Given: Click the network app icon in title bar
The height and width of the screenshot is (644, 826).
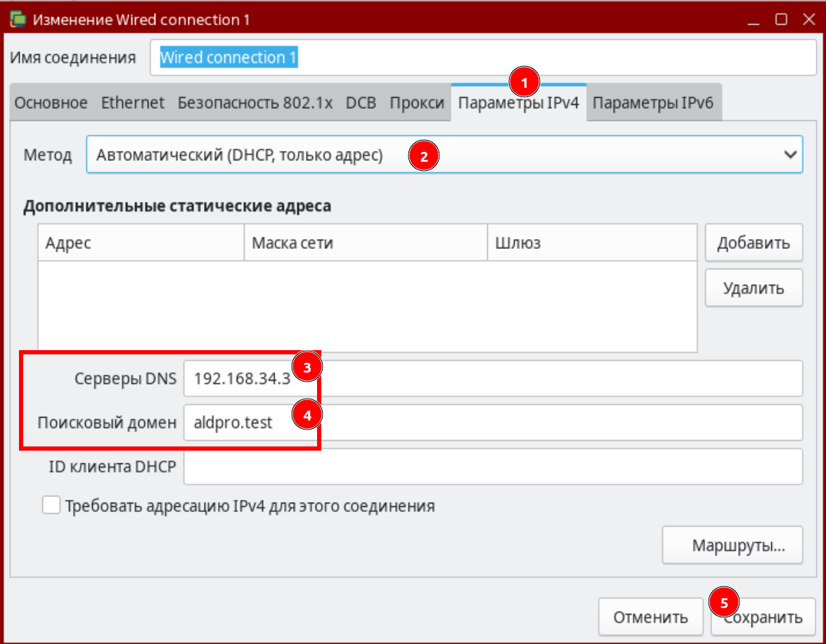Looking at the screenshot, I should click(17, 20).
